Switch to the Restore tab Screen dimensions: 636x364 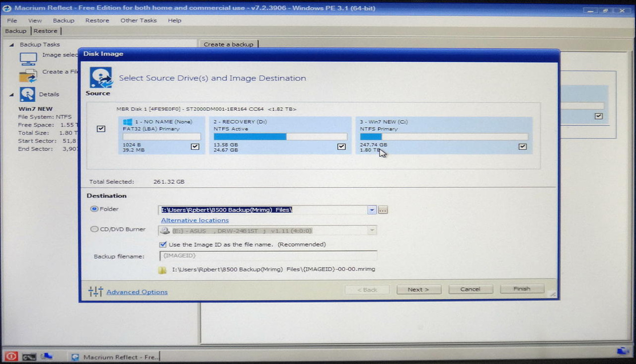point(45,31)
